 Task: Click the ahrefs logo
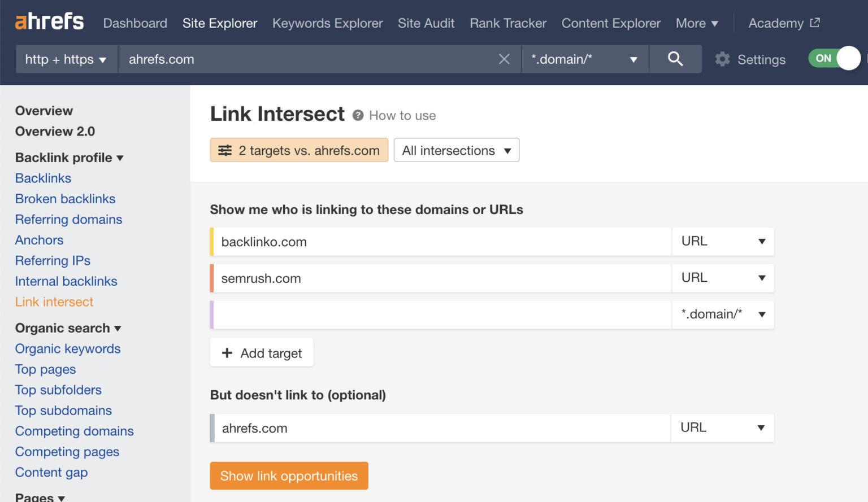[49, 21]
